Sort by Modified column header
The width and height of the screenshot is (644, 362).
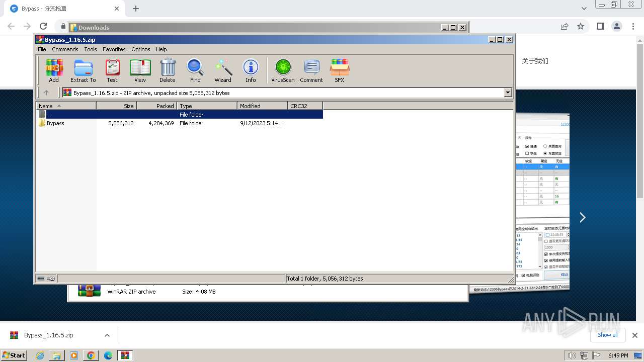coord(262,106)
